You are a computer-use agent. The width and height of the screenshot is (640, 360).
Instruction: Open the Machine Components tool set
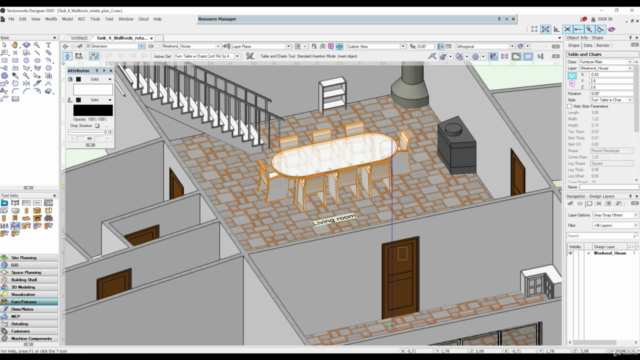point(29,338)
